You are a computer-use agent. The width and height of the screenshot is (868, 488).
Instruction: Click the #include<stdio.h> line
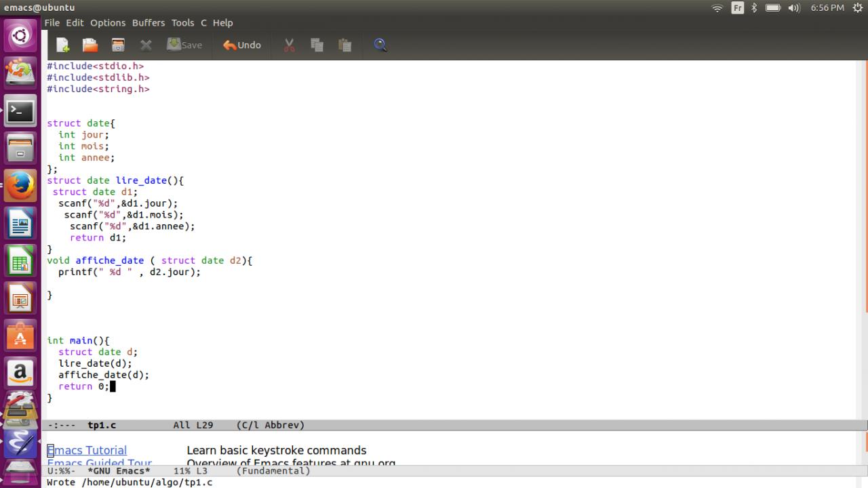click(x=95, y=66)
